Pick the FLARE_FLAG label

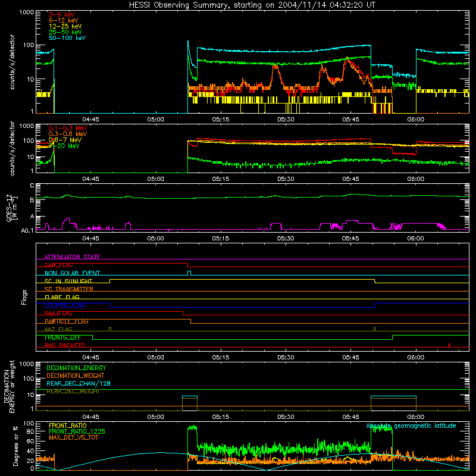coord(62,297)
